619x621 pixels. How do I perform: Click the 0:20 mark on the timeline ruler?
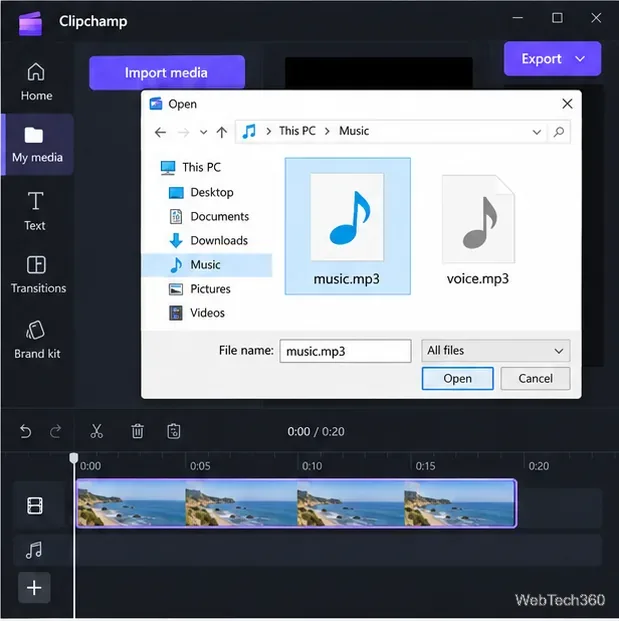point(539,466)
